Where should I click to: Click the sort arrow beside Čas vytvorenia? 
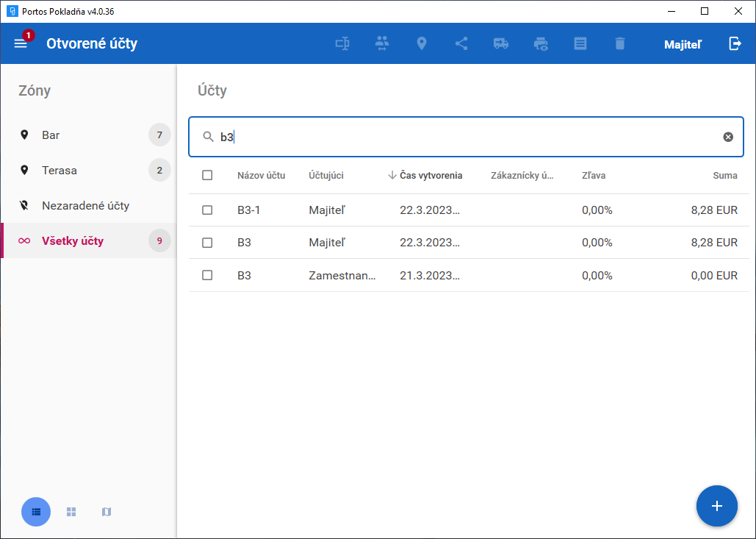coord(392,175)
